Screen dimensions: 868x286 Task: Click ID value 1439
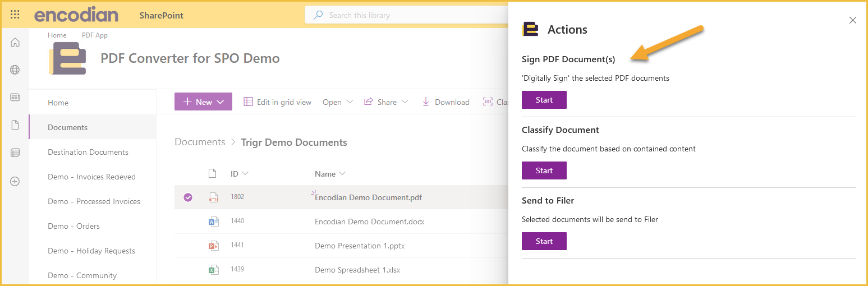coord(237,269)
